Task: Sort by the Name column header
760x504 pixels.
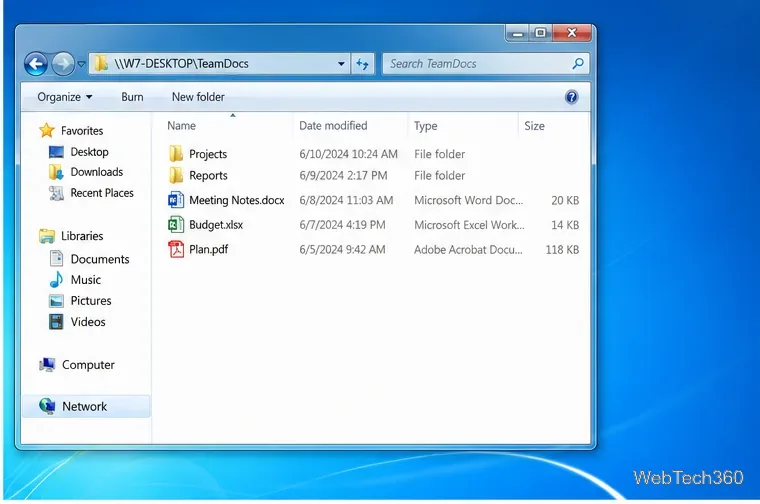Action: 181,126
